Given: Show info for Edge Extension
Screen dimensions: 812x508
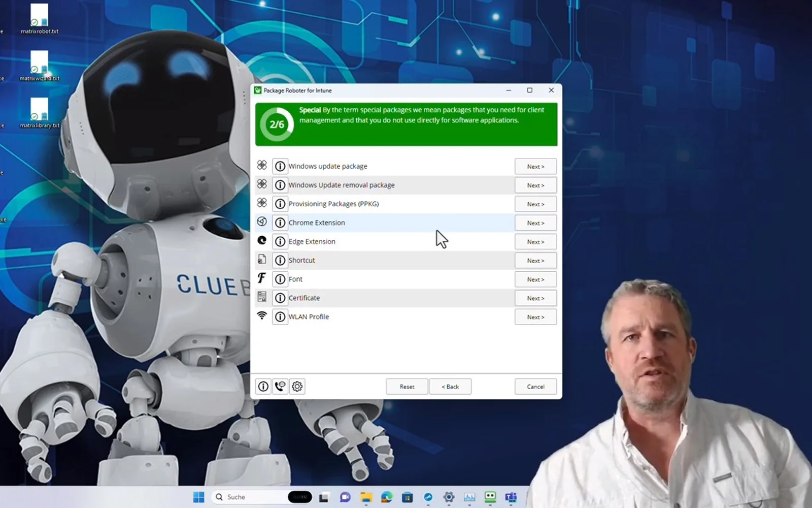Looking at the screenshot, I should click(x=280, y=241).
